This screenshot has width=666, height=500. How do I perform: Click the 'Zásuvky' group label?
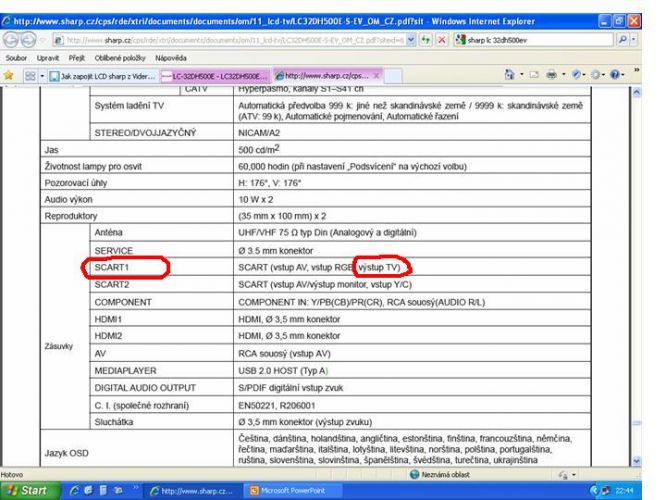click(58, 346)
